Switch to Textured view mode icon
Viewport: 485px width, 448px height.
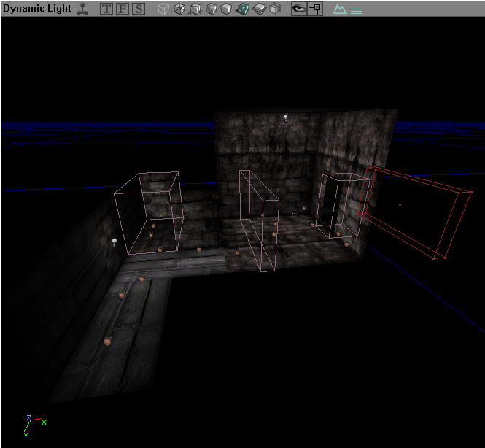[x=259, y=9]
